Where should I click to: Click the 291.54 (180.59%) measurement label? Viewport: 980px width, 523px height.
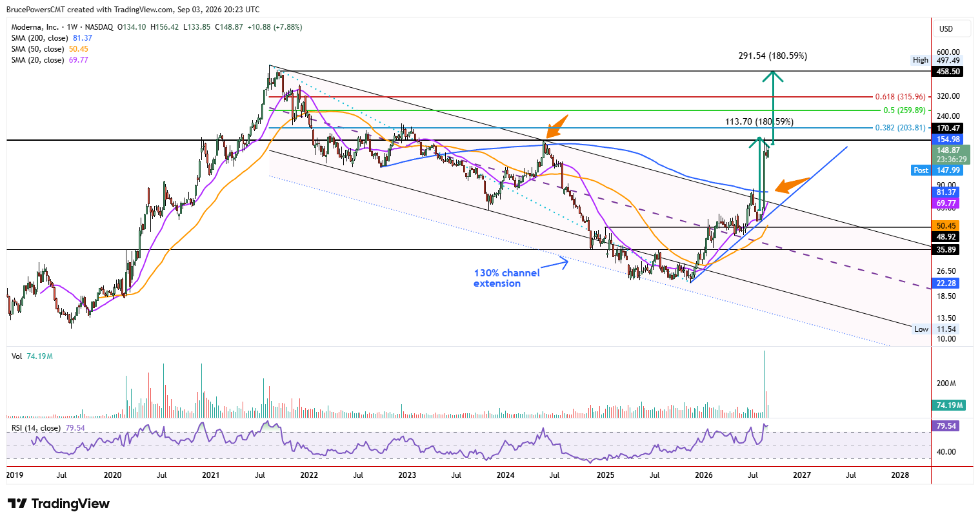772,56
